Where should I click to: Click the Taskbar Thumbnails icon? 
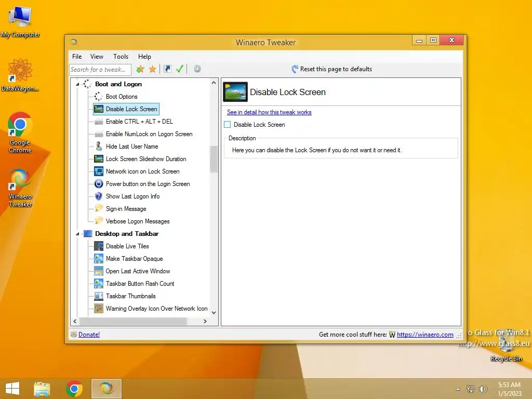pos(99,296)
